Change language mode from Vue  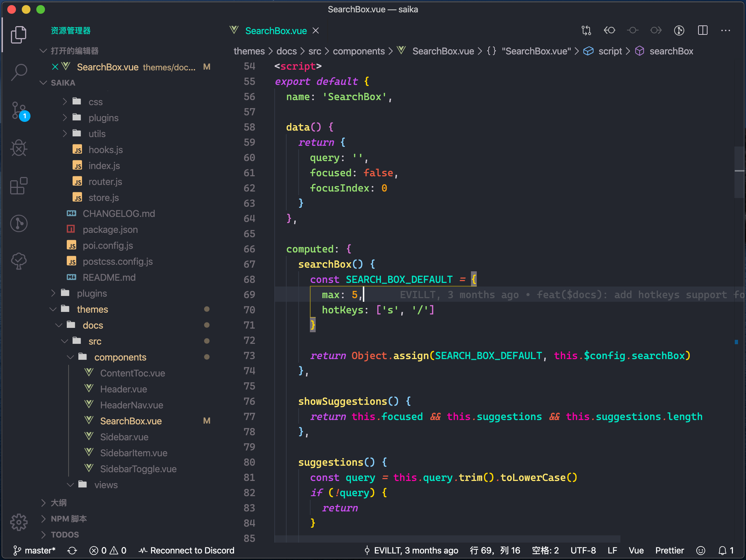point(636,551)
